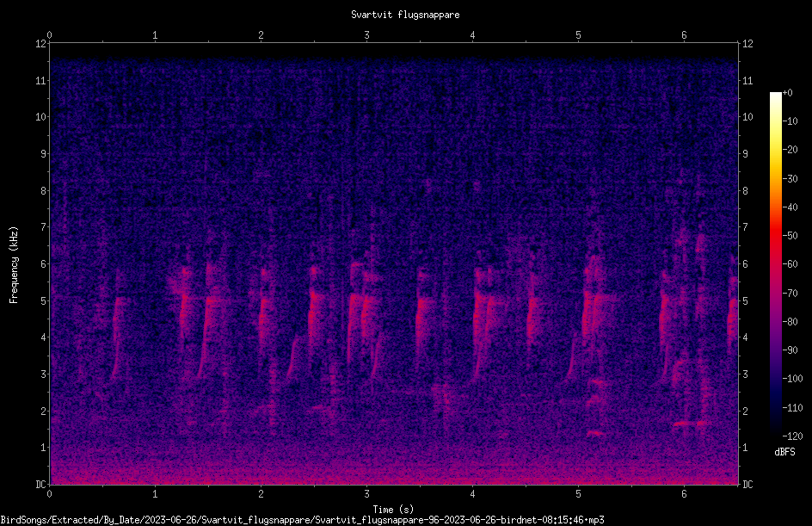The image size is (812, 526).
Task: Click the '-60' color scale label
Action: pos(790,264)
